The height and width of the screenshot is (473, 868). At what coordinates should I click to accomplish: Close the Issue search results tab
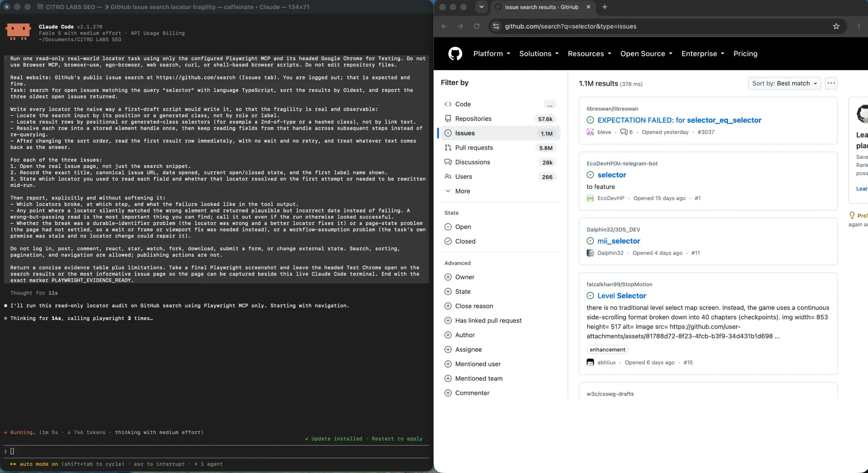click(x=588, y=7)
